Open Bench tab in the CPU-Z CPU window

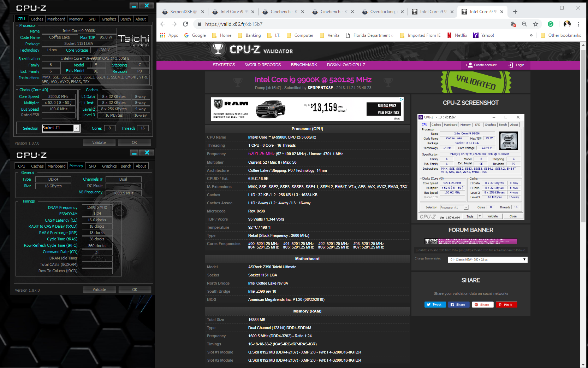(125, 19)
